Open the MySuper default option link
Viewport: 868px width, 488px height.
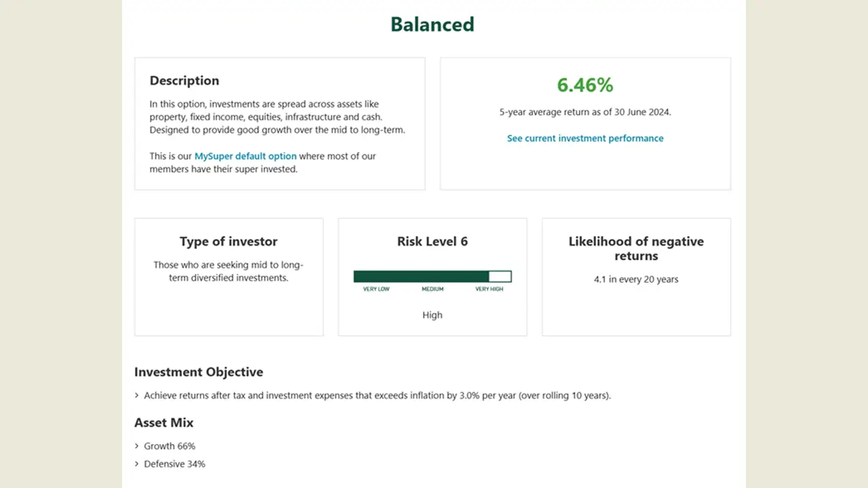(x=245, y=156)
